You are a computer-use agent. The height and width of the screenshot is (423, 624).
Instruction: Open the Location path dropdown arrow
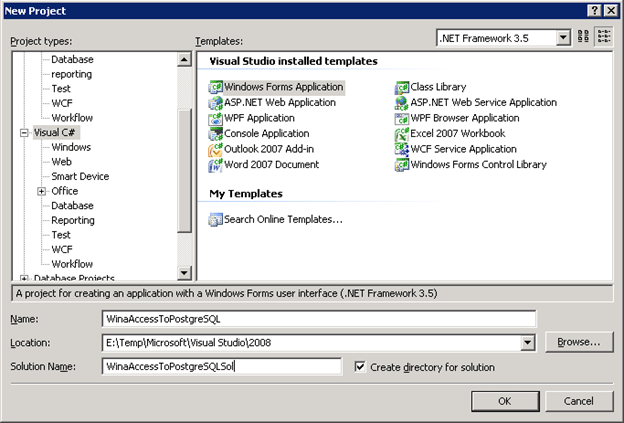coord(528,343)
